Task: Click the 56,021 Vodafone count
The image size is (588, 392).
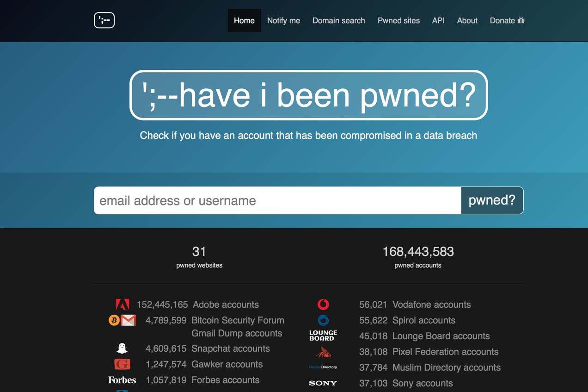Action: [x=373, y=305]
